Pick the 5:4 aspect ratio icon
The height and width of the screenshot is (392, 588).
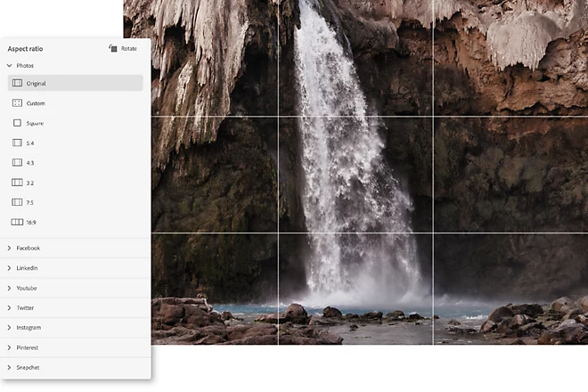[x=17, y=143]
